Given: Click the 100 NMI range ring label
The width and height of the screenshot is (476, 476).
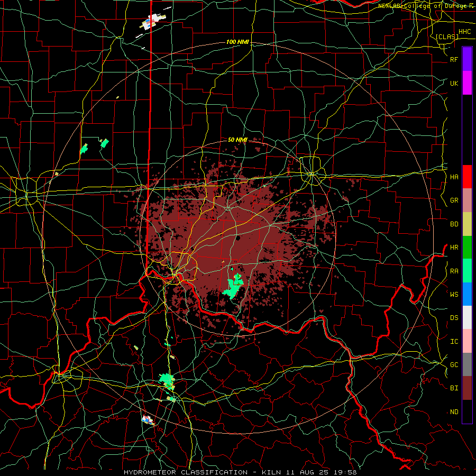Looking at the screenshot, I should pos(237,42).
